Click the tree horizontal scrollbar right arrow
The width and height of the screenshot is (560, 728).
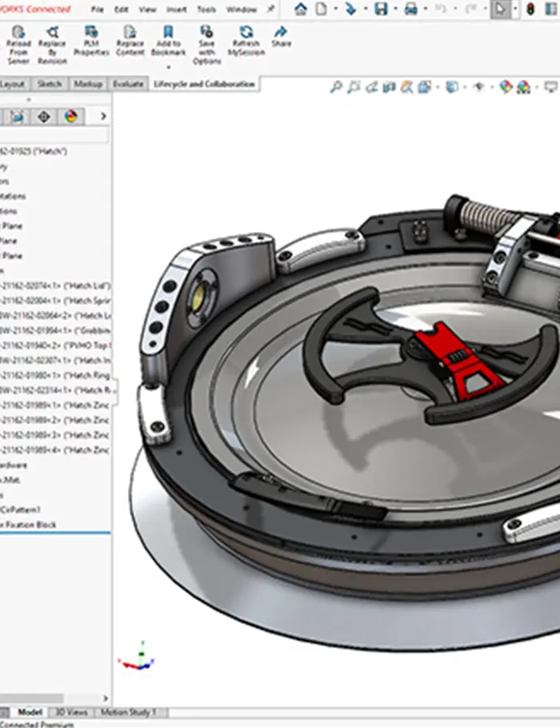coord(106,698)
